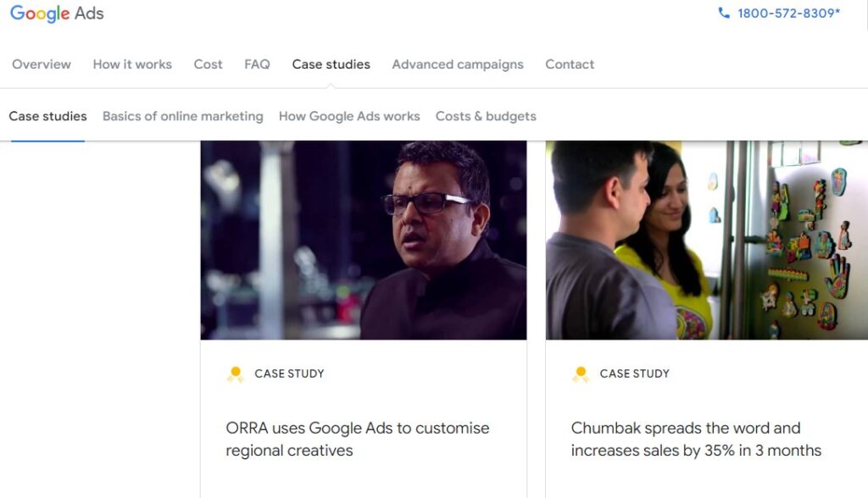
Task: Open How Google Ads works
Action: pyautogui.click(x=348, y=116)
